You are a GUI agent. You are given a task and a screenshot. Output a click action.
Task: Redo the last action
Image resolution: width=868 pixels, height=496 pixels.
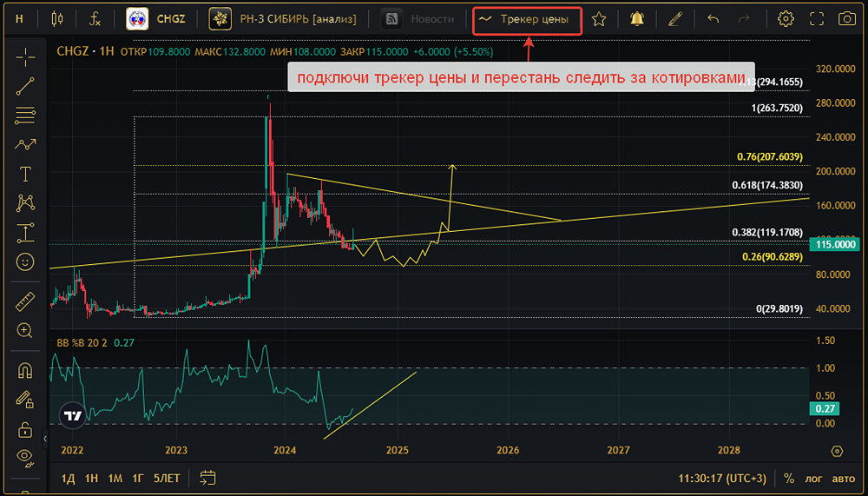[x=744, y=19]
